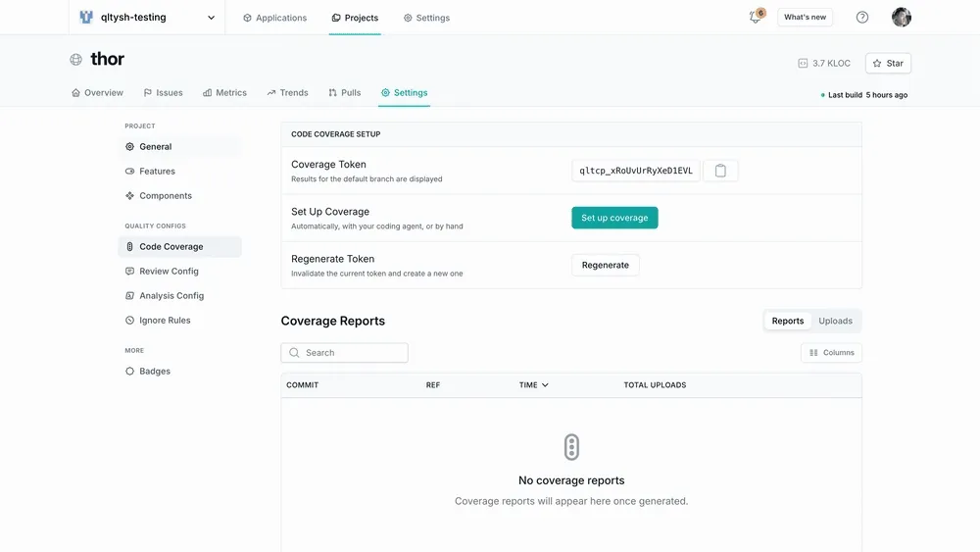Open Components settings in sidebar
980x552 pixels.
click(180, 196)
